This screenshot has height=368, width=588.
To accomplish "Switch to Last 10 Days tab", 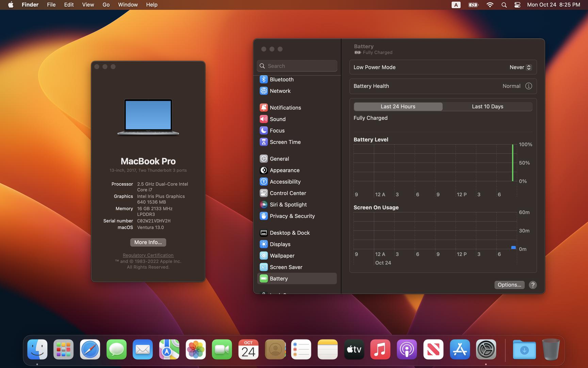I will click(x=488, y=107).
